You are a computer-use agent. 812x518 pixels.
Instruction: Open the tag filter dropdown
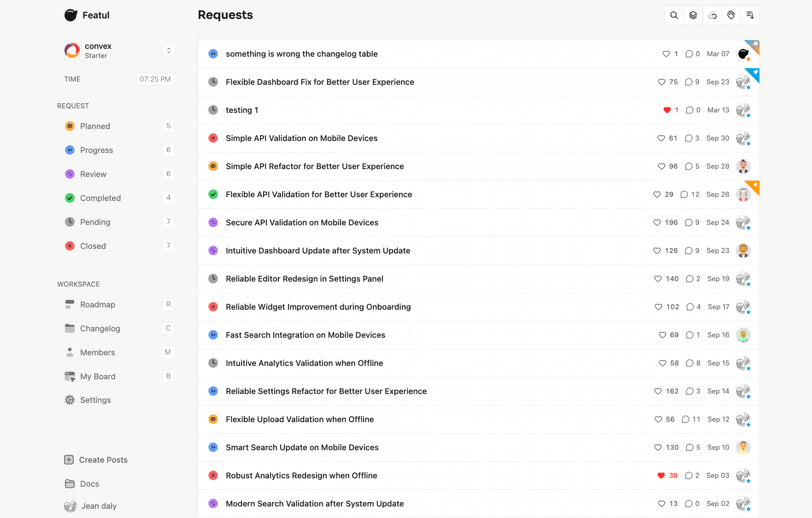coord(731,15)
